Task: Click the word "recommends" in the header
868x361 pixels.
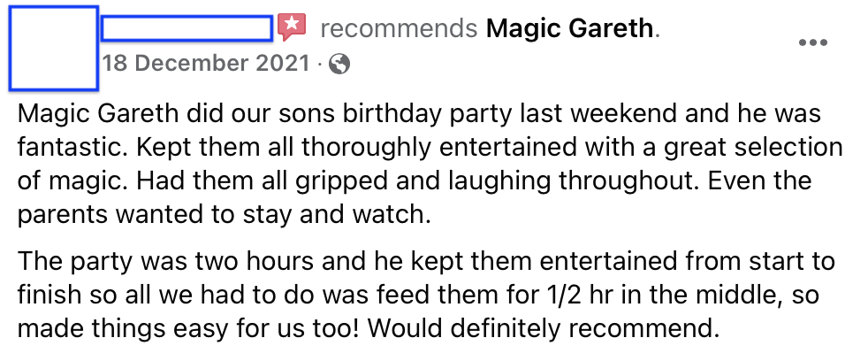Action: tap(399, 28)
